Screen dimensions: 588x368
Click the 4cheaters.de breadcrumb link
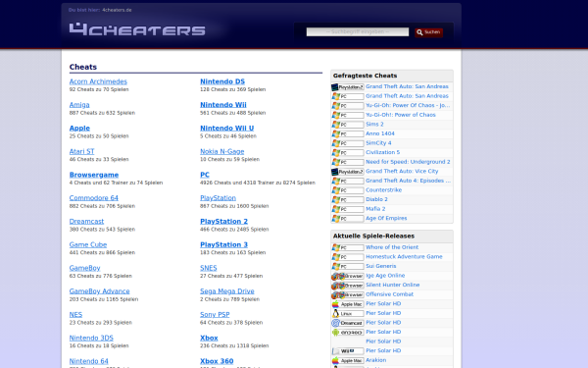[117, 10]
